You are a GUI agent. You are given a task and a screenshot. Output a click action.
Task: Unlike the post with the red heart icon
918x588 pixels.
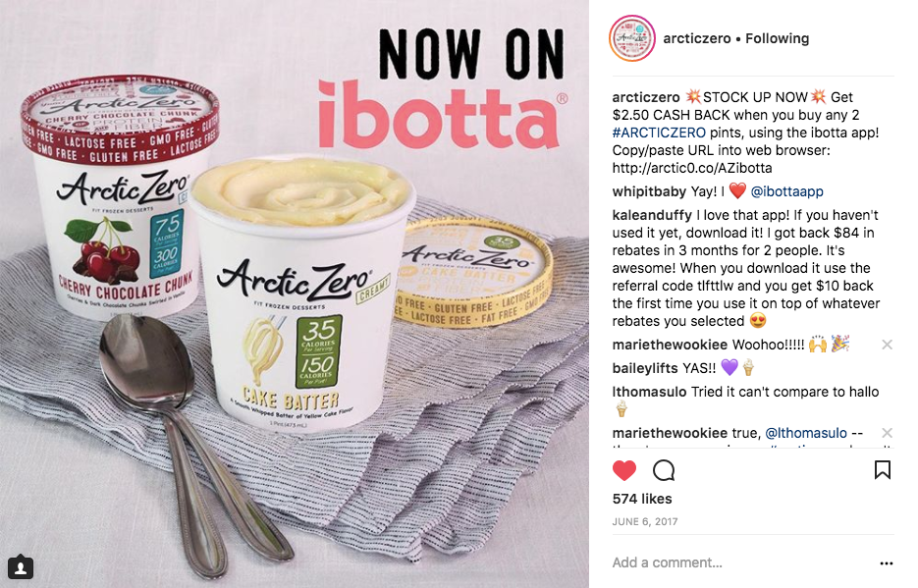[x=624, y=470]
